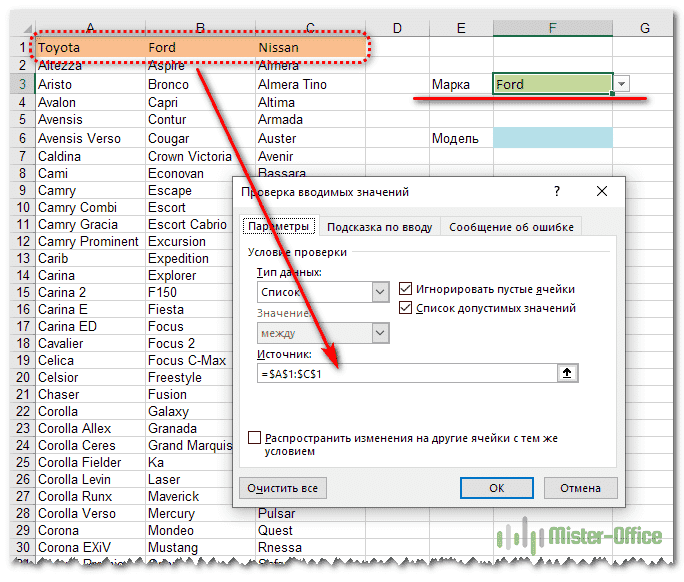Click the help question mark in dialog title
684x582 pixels.
(556, 191)
